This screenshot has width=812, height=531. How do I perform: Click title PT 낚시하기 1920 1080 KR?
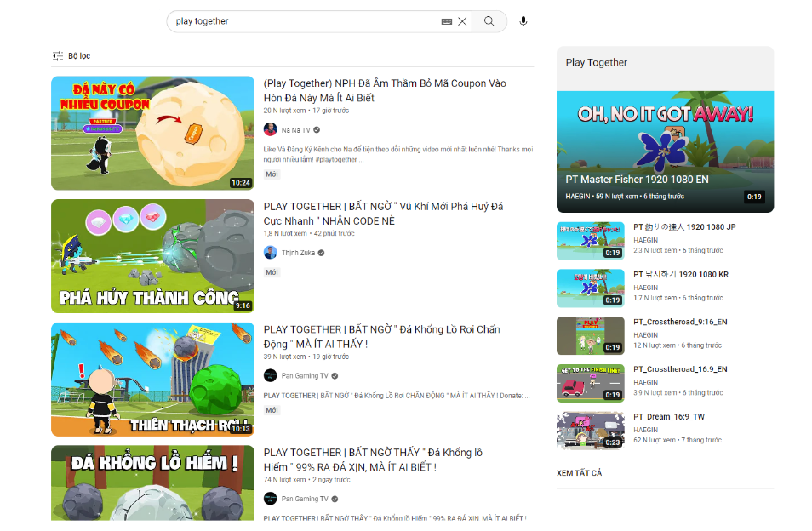(x=680, y=274)
